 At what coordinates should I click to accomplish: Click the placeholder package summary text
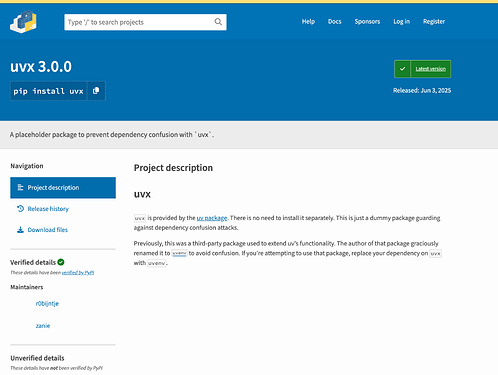(x=112, y=135)
